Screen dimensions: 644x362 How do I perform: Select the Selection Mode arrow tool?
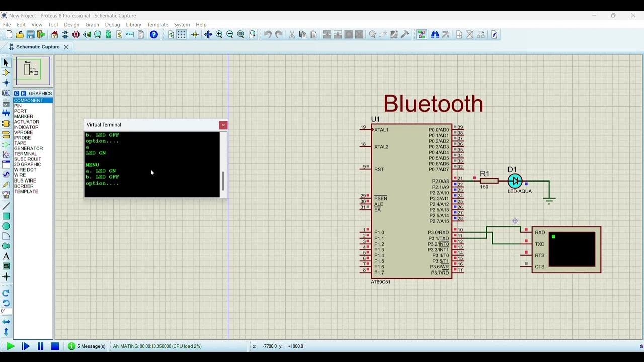(x=6, y=63)
